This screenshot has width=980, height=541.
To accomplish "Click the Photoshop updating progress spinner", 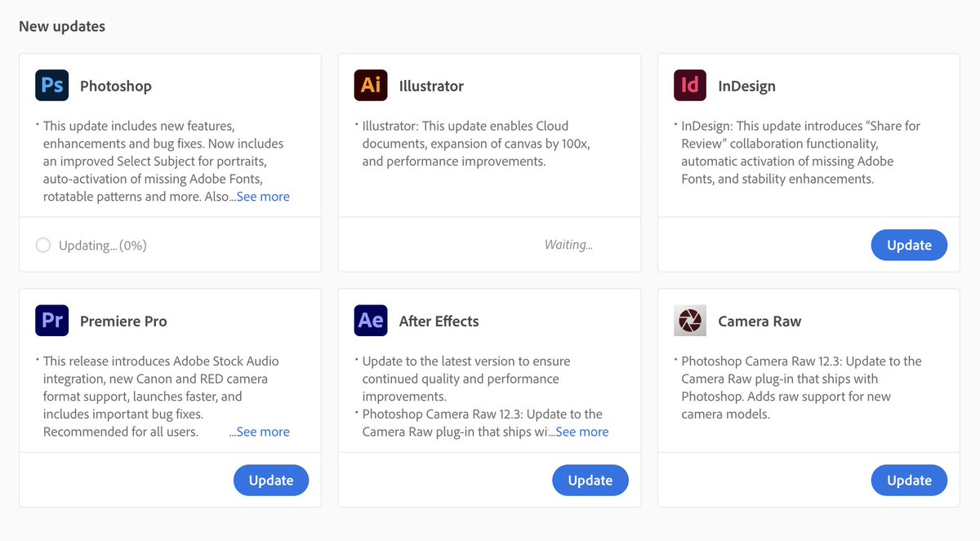I will (x=43, y=245).
